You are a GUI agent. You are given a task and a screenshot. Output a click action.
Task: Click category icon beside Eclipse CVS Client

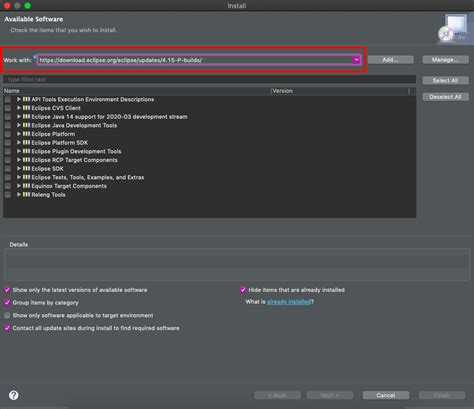coord(26,108)
